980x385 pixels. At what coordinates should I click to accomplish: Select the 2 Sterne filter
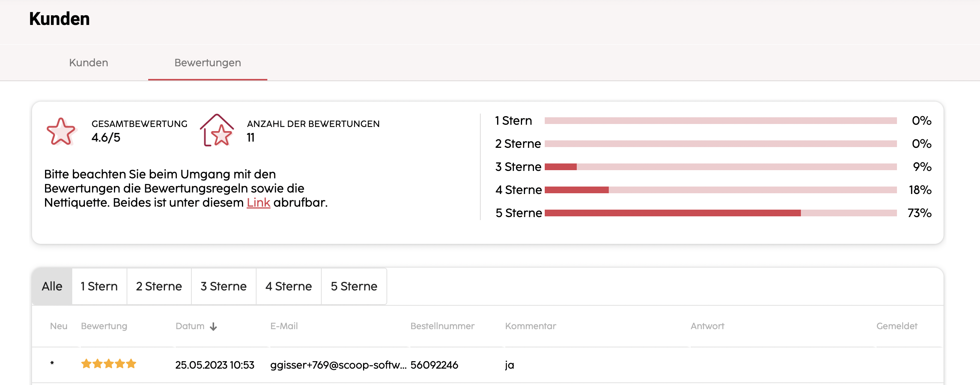pyautogui.click(x=159, y=286)
